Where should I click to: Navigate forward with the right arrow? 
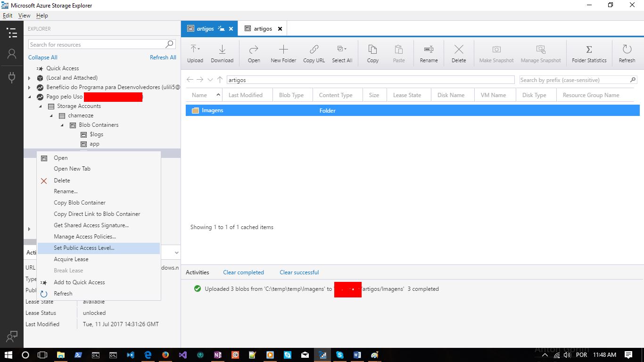[200, 80]
